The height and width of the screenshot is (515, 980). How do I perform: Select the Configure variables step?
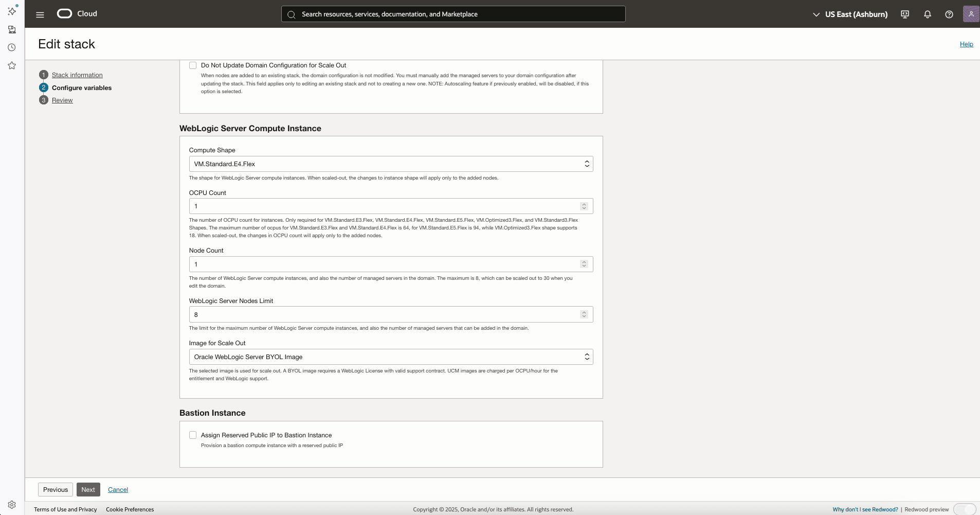tap(82, 88)
